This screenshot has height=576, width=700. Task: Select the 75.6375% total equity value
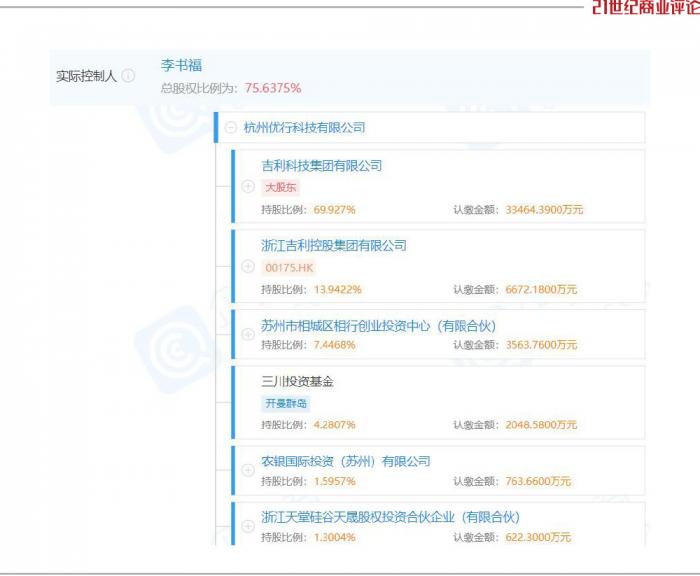click(273, 88)
